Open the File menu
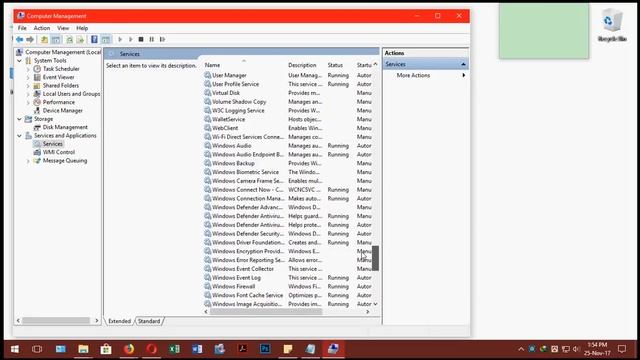640x360 pixels. 22,28
